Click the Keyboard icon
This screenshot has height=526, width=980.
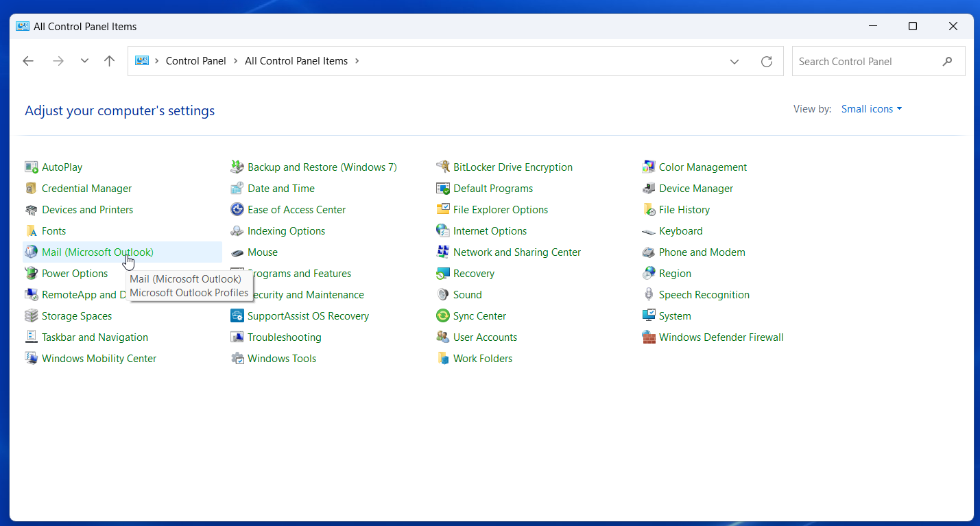[x=648, y=231]
